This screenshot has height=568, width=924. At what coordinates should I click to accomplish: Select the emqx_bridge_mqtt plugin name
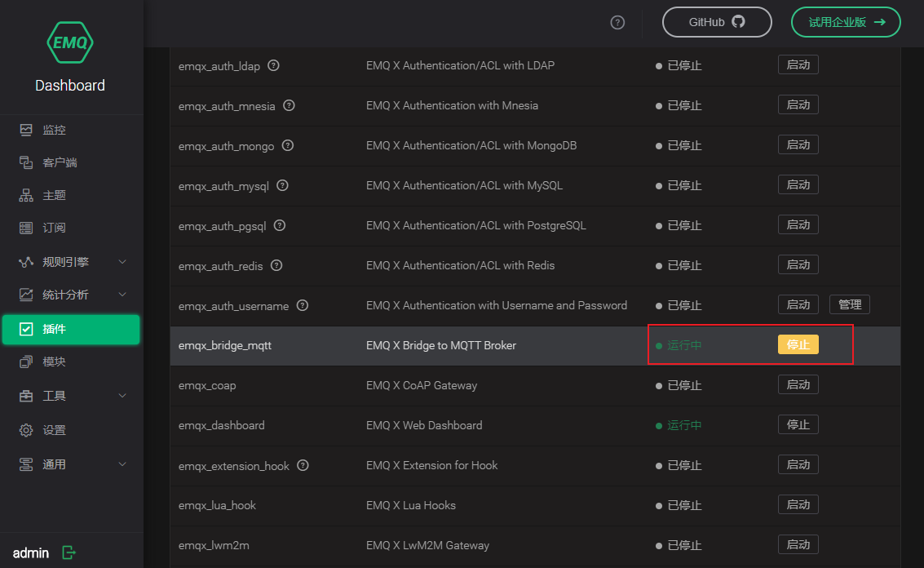tap(224, 346)
